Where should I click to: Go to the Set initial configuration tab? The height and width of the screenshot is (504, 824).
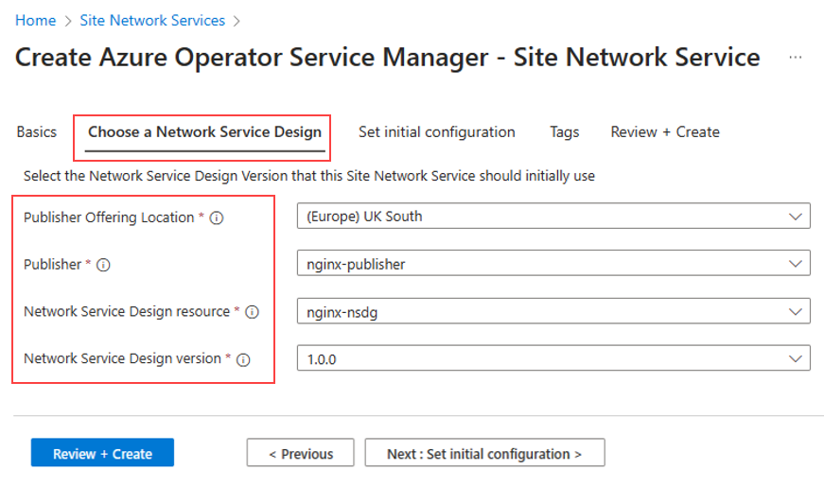pyautogui.click(x=436, y=132)
